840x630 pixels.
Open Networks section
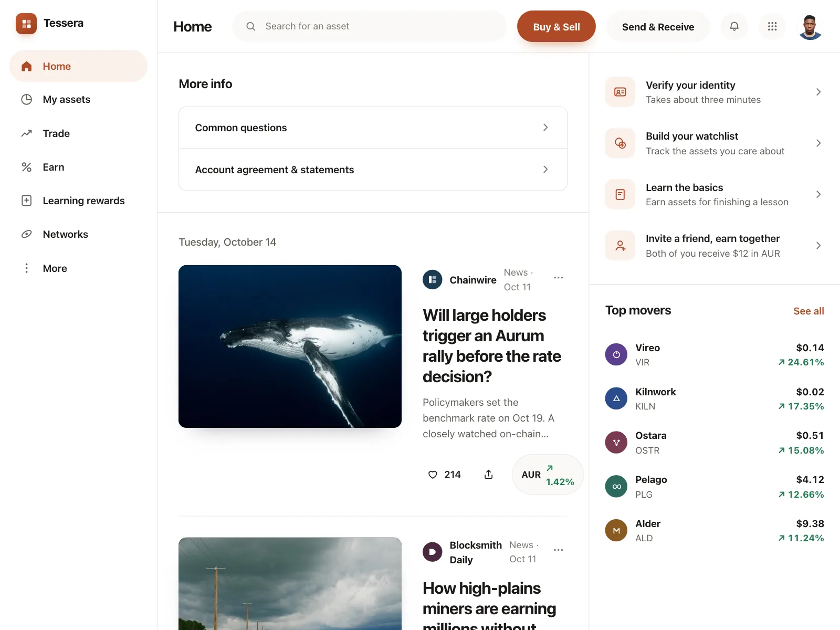[78, 234]
